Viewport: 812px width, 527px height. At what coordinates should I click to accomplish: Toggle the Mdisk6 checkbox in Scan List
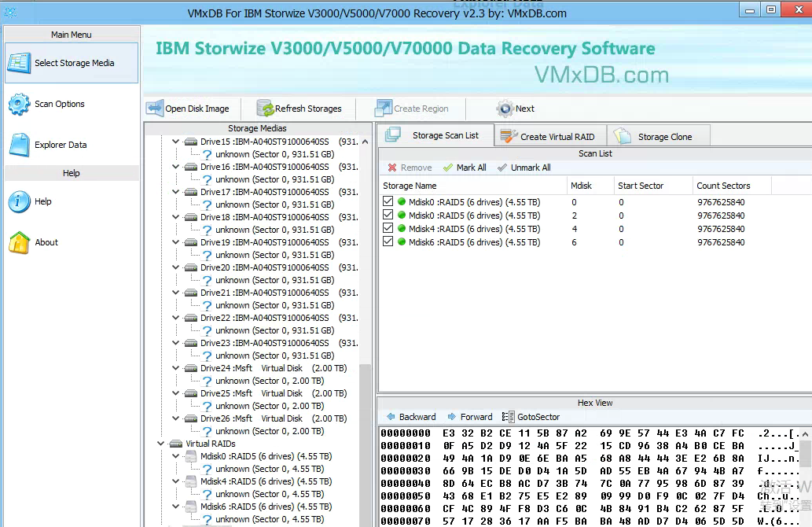388,242
